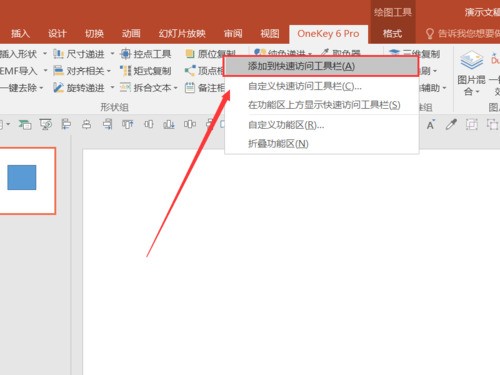Click the 告诉我您想要 lightbulb search box
The height and width of the screenshot is (375, 500).
pyautogui.click(x=464, y=34)
